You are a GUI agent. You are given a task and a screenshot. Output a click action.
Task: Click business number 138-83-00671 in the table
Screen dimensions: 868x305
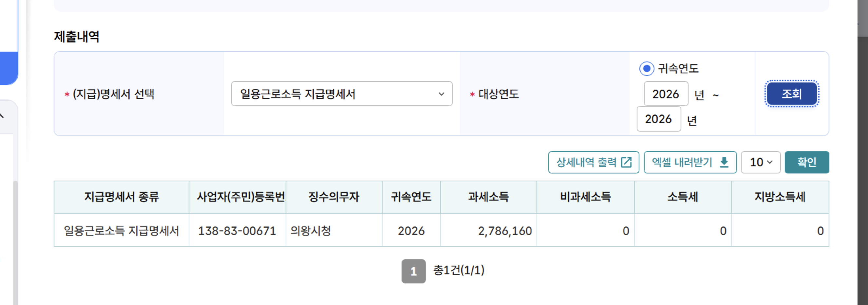pyautogui.click(x=237, y=231)
